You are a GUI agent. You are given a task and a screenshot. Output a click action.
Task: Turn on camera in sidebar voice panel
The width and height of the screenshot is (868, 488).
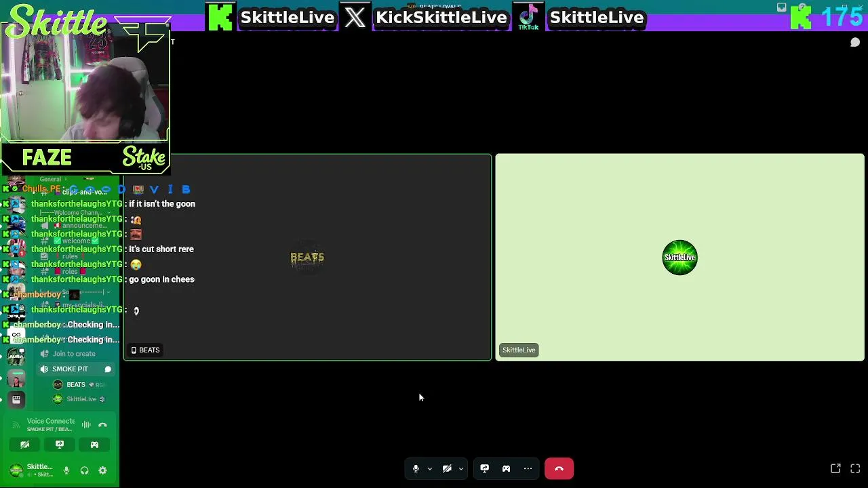click(25, 445)
